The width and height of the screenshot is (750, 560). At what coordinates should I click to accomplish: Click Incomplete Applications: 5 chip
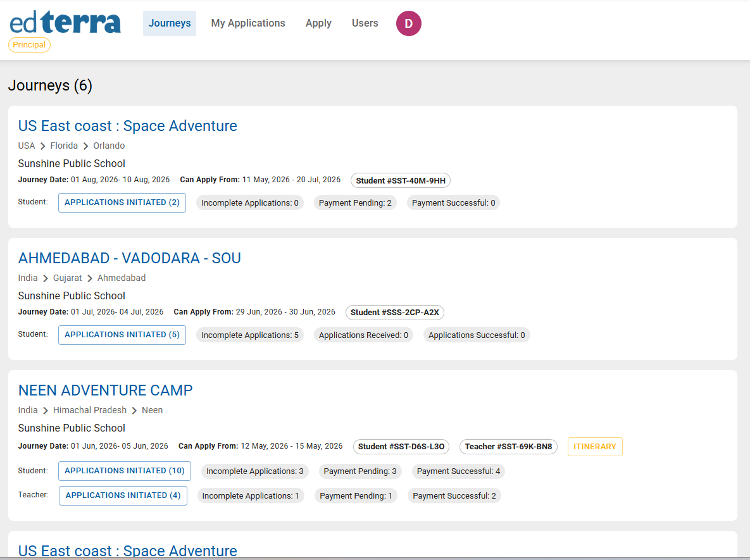point(249,335)
